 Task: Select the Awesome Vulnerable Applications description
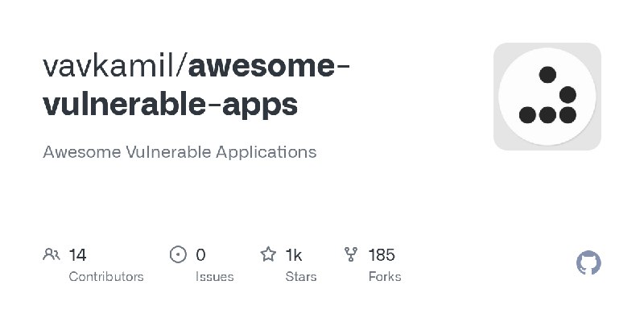click(x=180, y=152)
